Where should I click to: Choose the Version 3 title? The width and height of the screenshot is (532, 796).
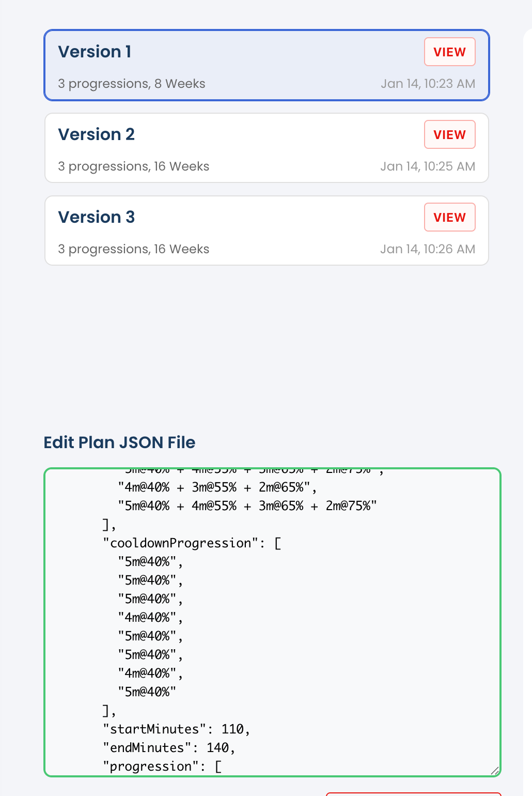[x=96, y=217]
